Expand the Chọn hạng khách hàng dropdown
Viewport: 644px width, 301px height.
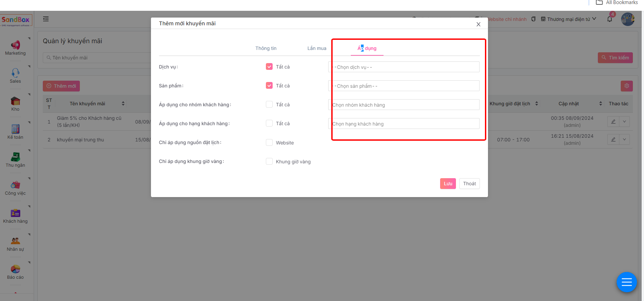click(x=403, y=124)
